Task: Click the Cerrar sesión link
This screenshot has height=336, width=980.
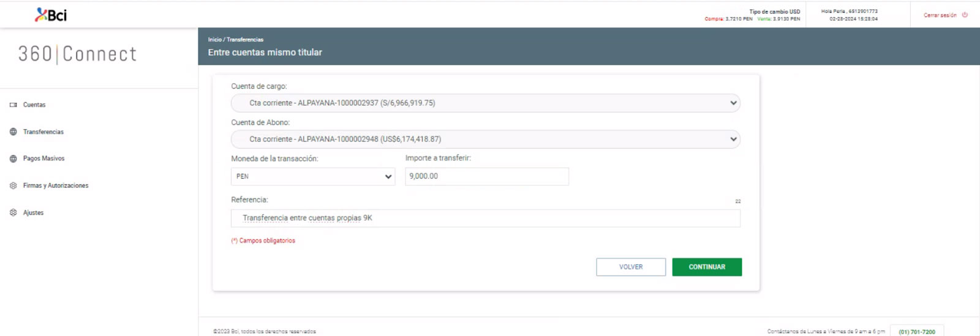Action: pos(940,15)
